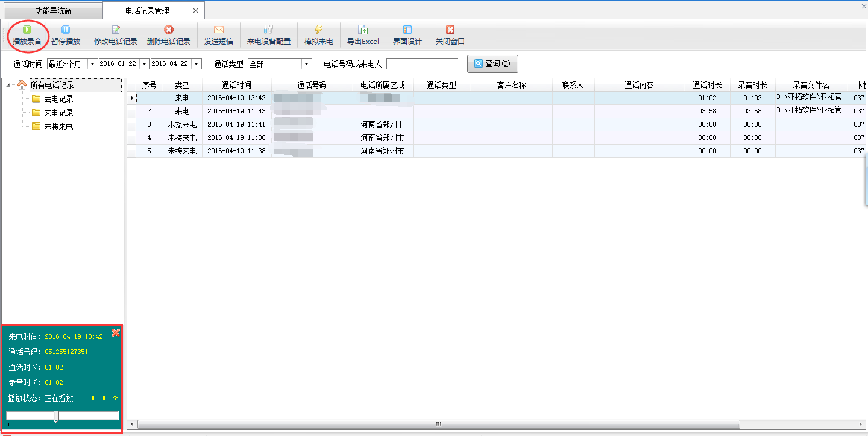The width and height of the screenshot is (868, 436).
Task: Open 来电设备配置 settings icon
Action: pyautogui.click(x=268, y=30)
